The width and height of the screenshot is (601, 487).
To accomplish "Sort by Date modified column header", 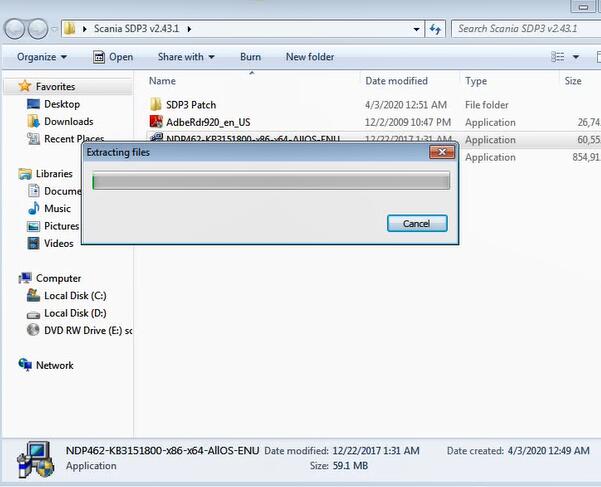I will tap(396, 81).
